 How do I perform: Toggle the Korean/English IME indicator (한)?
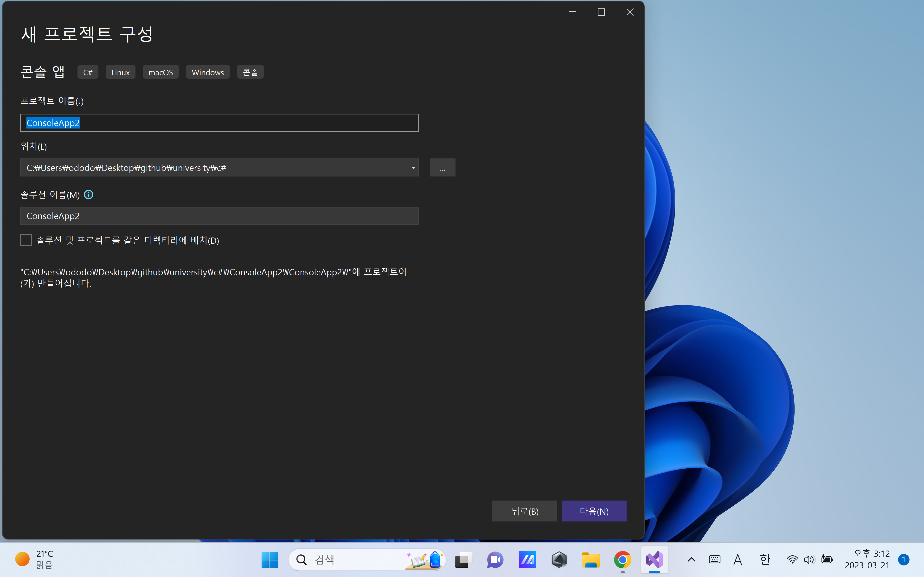pos(765,559)
